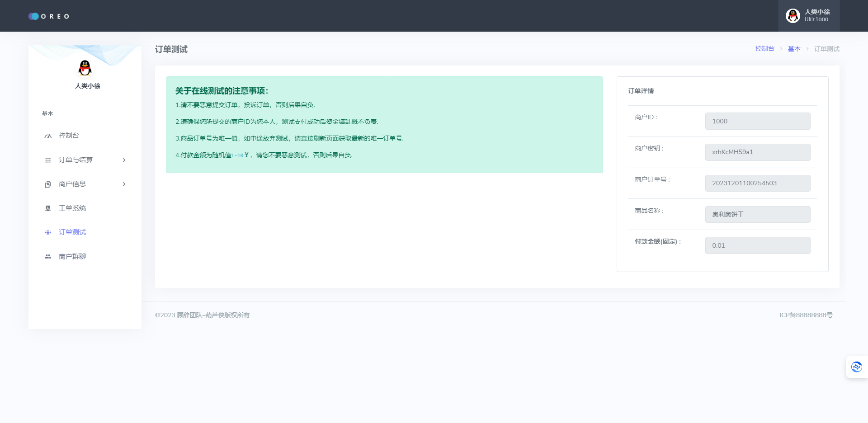Click the 商户密钥 input field

point(758,152)
